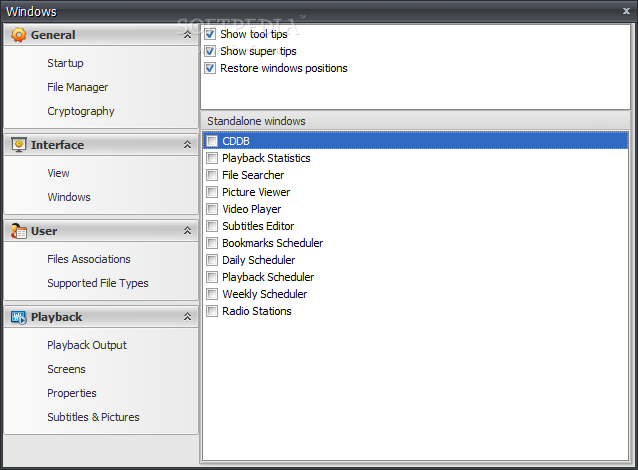This screenshot has width=638, height=470.
Task: Select the Playback Statistics row label
Action: 266,158
